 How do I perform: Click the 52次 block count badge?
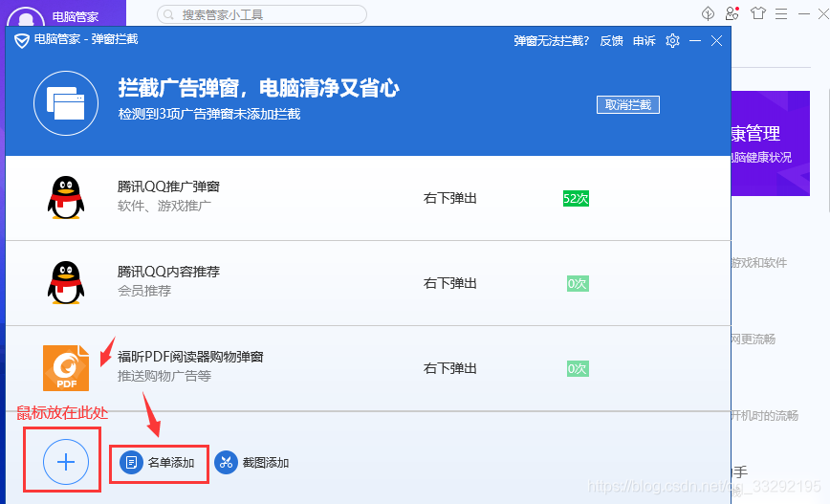point(576,199)
